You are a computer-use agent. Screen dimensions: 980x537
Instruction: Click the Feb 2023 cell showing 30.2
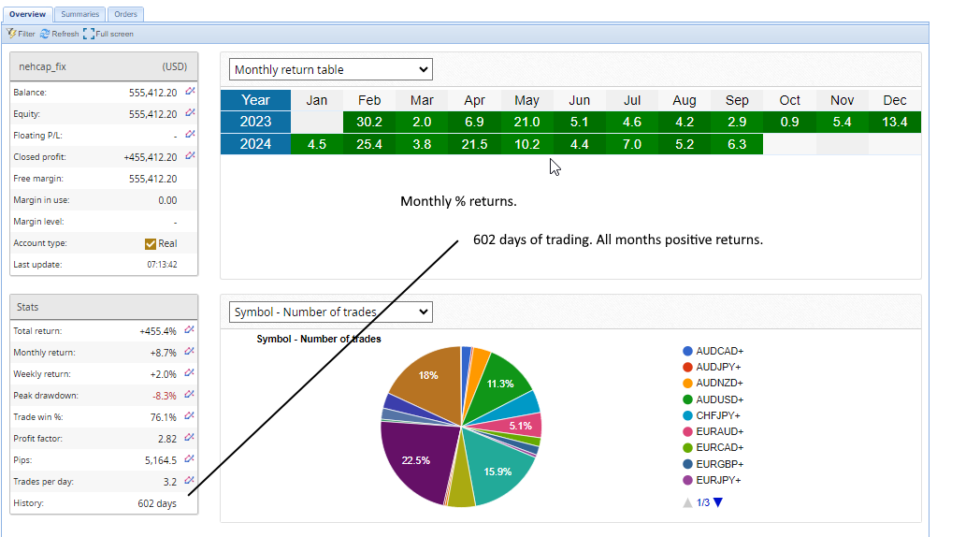tap(368, 123)
